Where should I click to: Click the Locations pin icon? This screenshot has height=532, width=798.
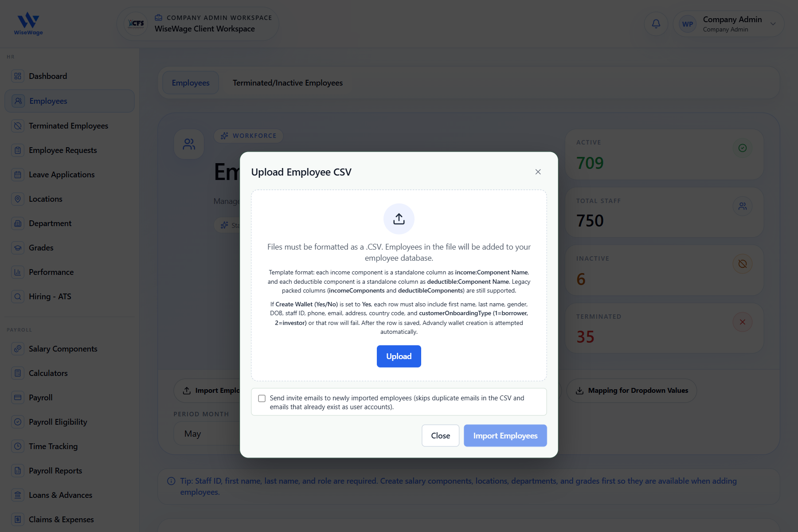pyautogui.click(x=18, y=199)
